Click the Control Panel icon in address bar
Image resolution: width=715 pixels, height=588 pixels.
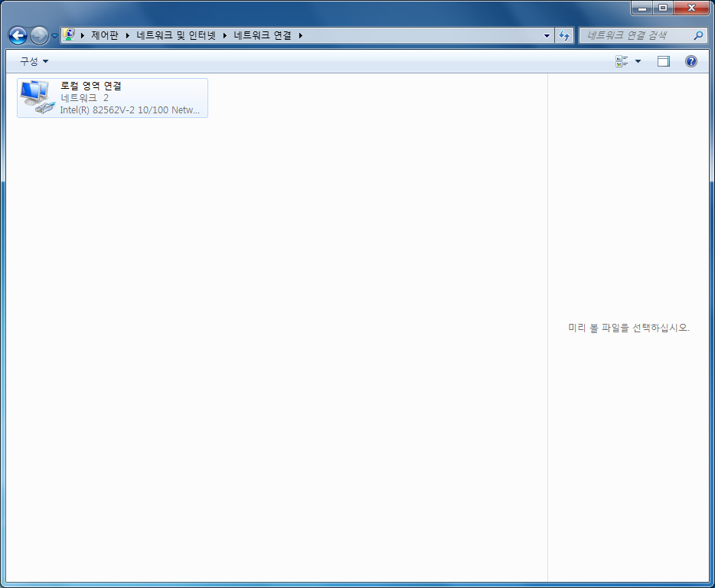(x=69, y=34)
